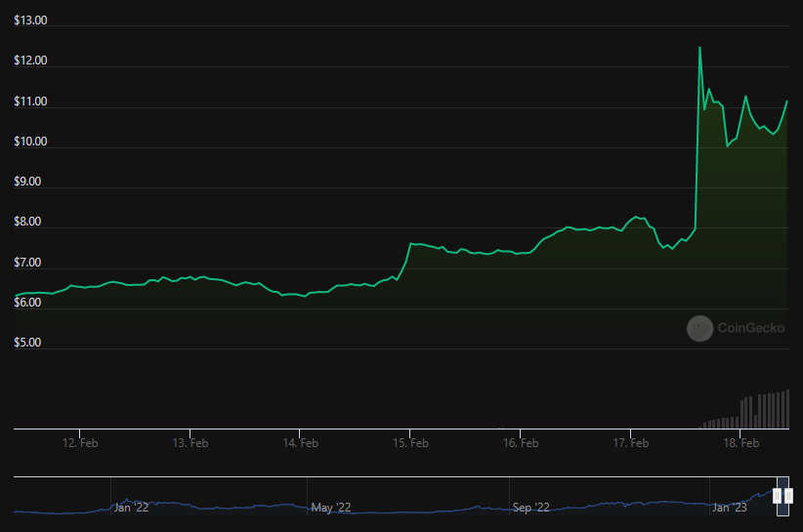Image resolution: width=803 pixels, height=532 pixels.
Task: Select the 13. Feb date label
Action: pos(190,443)
